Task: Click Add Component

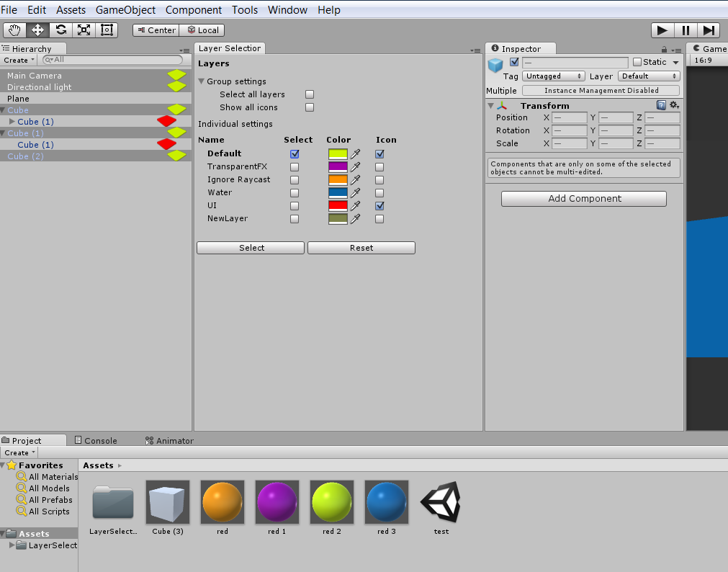Action: (x=584, y=198)
